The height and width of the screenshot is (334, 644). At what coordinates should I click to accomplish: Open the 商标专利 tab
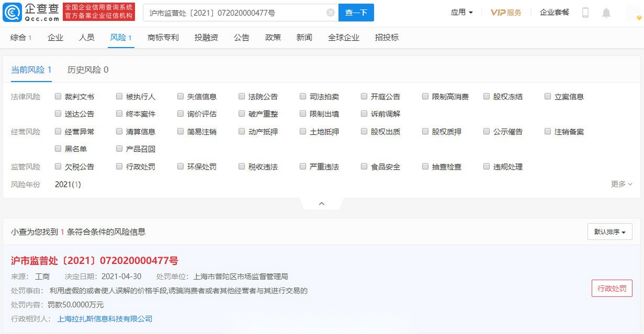click(163, 38)
